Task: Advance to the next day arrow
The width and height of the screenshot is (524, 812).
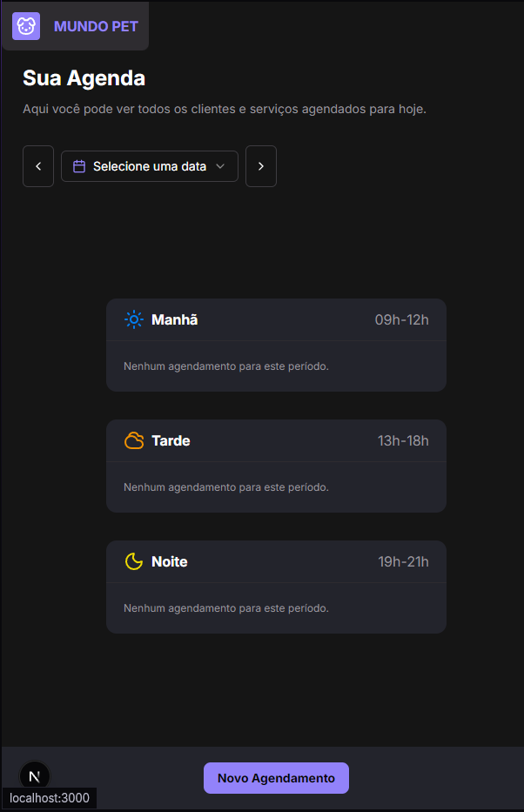Action: coord(261,166)
